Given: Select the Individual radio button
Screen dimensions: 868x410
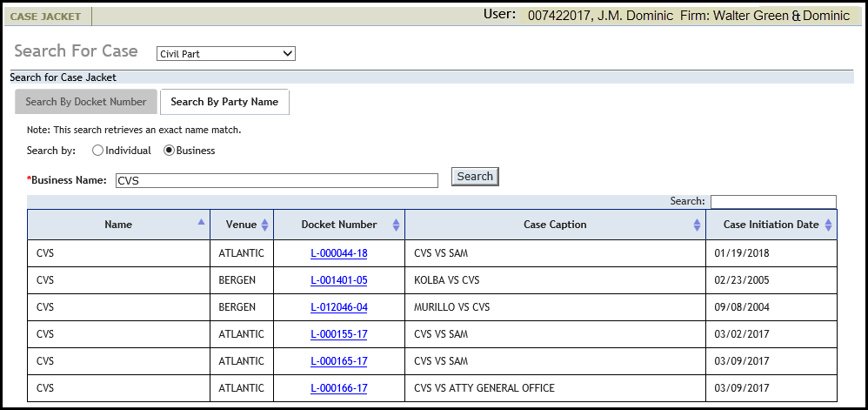Looking at the screenshot, I should click(x=98, y=151).
